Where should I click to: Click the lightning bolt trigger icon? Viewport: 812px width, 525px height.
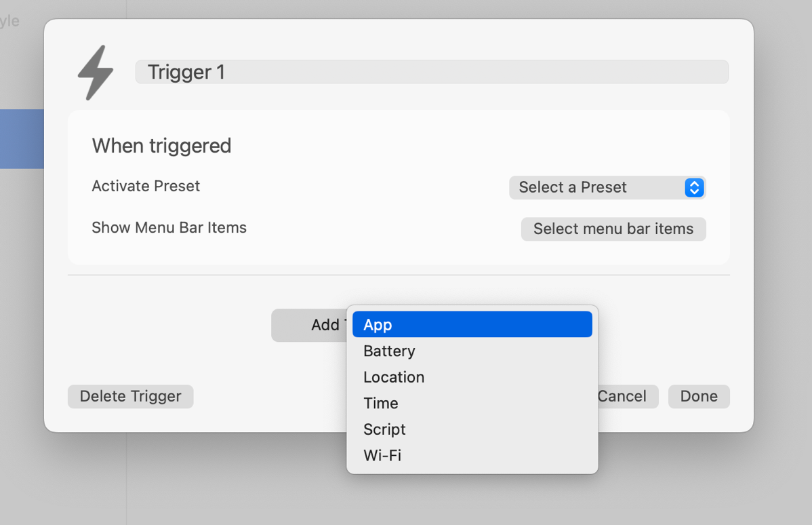[96, 73]
